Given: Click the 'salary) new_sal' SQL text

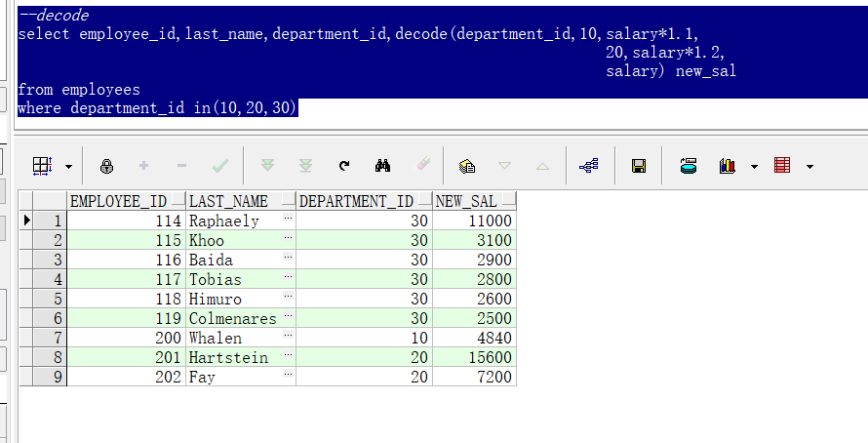Looking at the screenshot, I should click(x=671, y=71).
